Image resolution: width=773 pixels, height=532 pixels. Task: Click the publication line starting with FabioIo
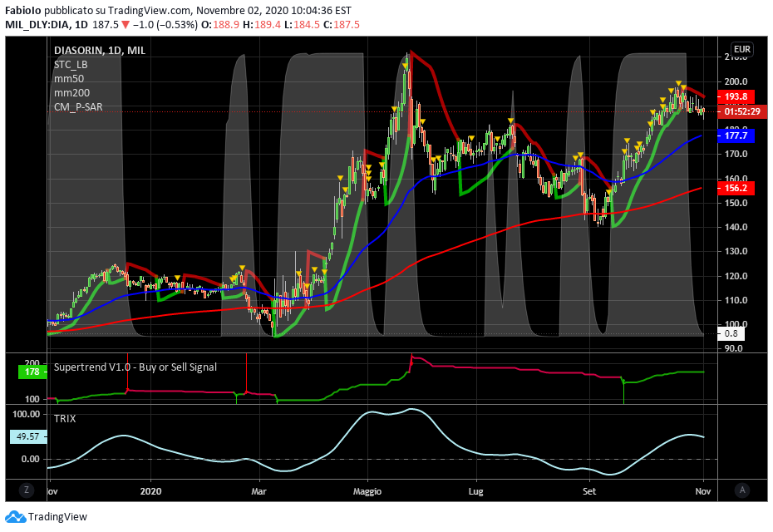[x=178, y=10]
